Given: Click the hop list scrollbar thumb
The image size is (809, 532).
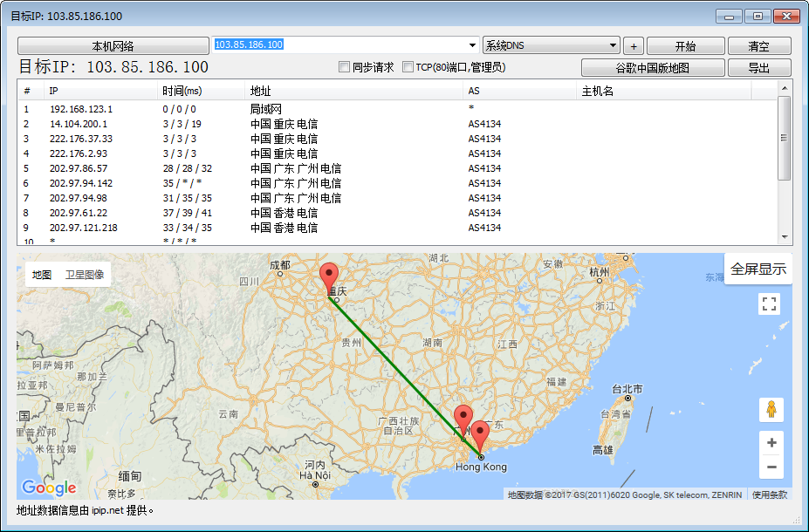Looking at the screenshot, I should 785,138.
